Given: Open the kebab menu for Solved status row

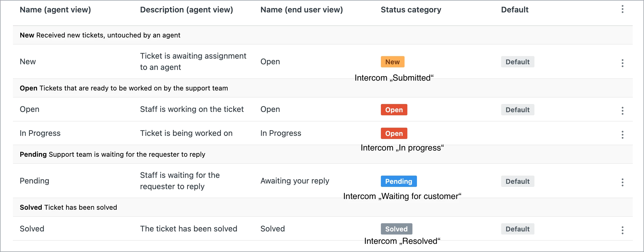Looking at the screenshot, I should [623, 230].
